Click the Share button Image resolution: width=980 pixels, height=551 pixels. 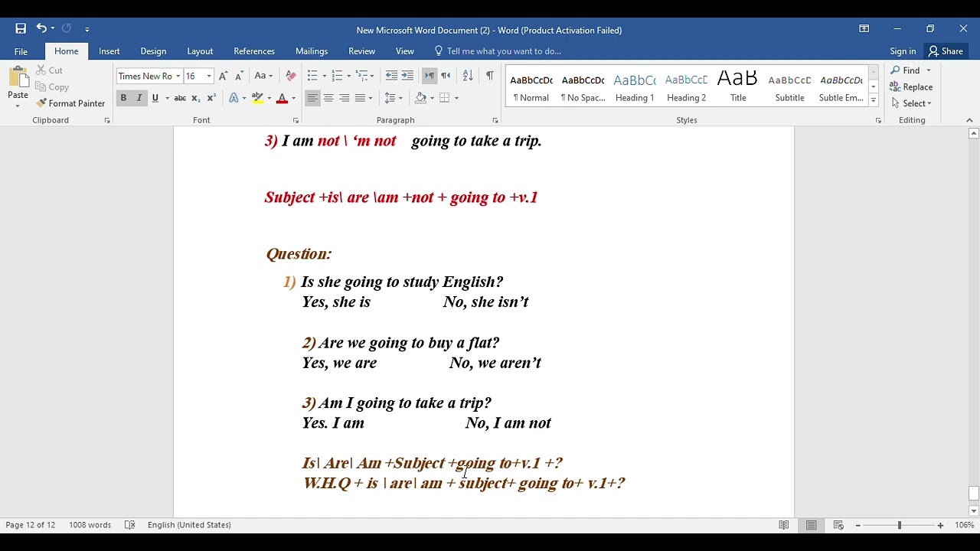click(946, 51)
